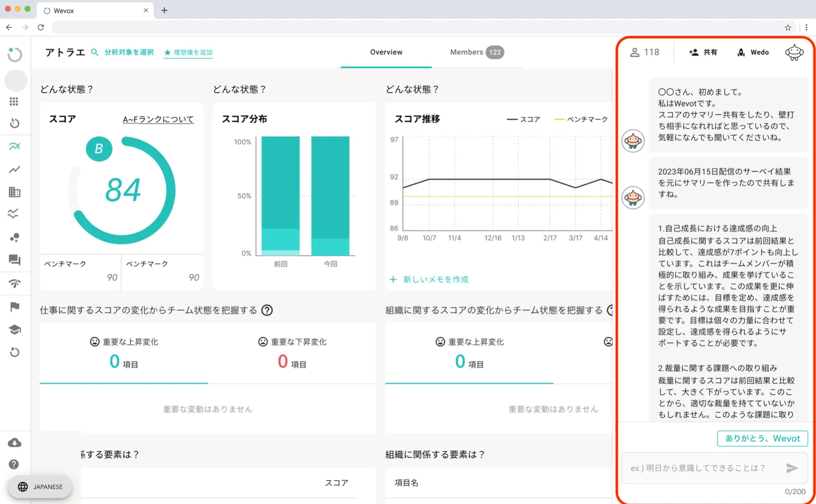
Task: Click the cloud download icon
Action: pyautogui.click(x=15, y=443)
